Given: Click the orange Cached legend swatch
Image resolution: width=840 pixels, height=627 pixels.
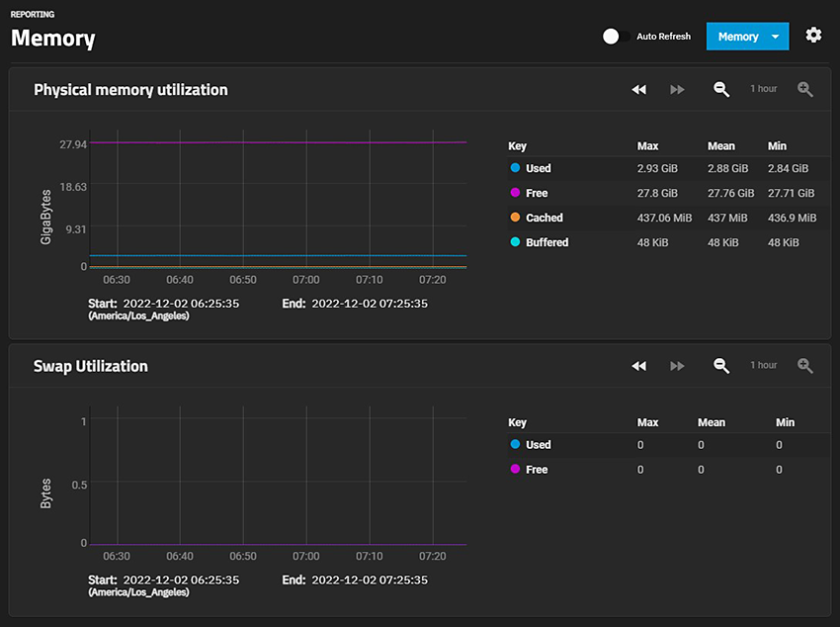Looking at the screenshot, I should 515,217.
